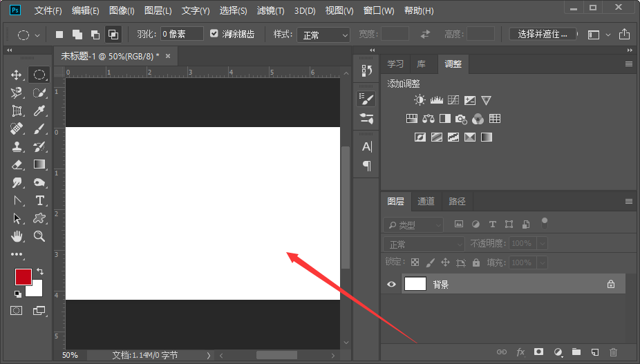Open the Adjustments panel flyout menu

[x=628, y=64]
